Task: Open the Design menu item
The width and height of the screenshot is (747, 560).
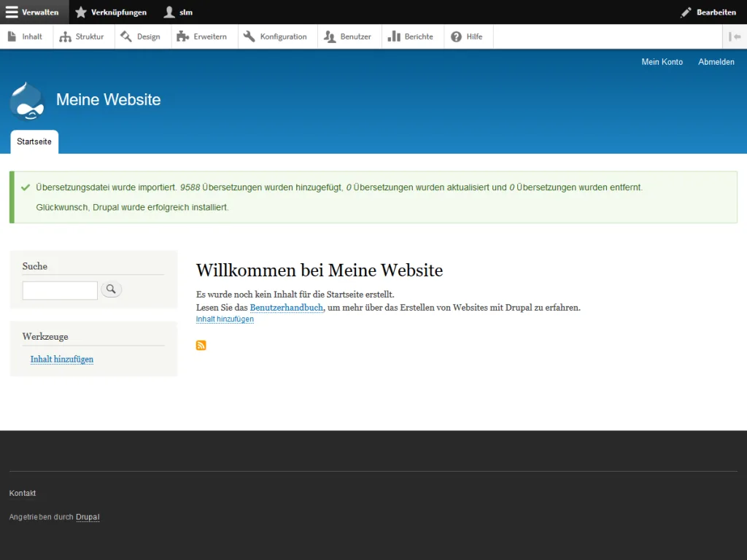Action: click(141, 36)
